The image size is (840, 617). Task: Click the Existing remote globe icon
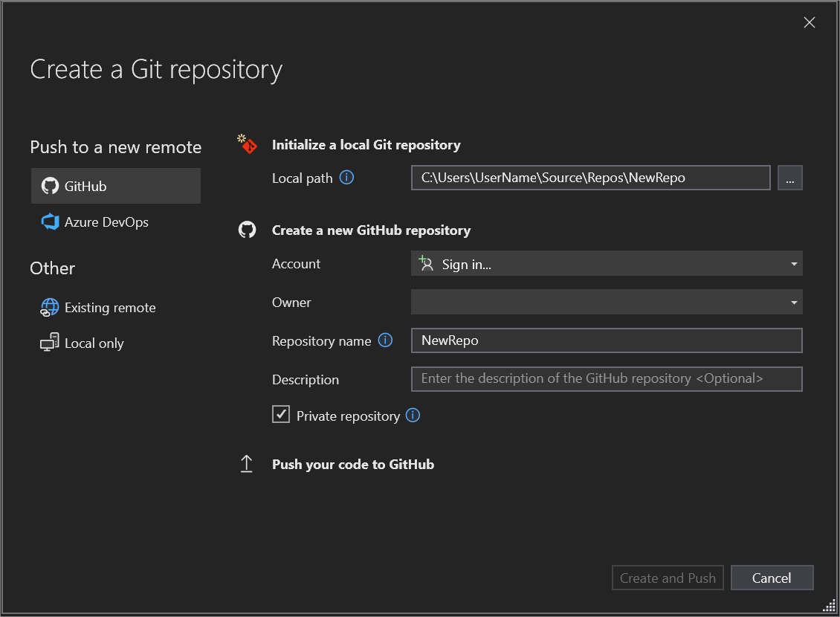tap(50, 307)
